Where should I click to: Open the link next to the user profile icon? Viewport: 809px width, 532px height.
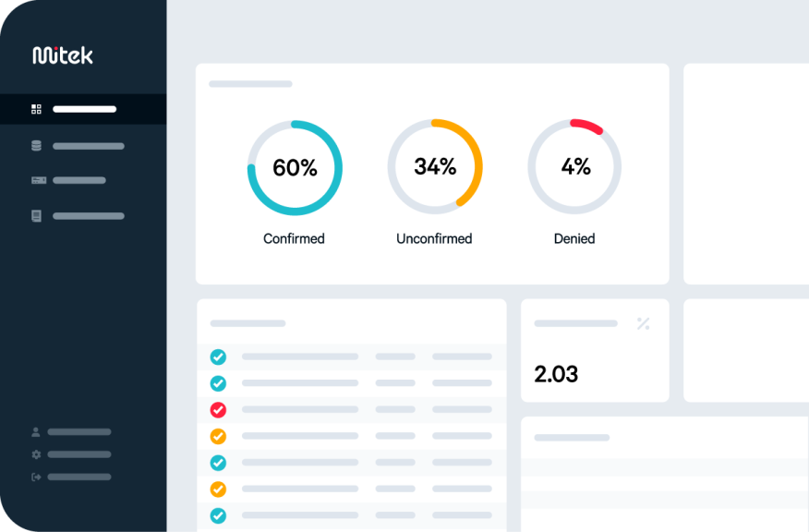pos(78,432)
